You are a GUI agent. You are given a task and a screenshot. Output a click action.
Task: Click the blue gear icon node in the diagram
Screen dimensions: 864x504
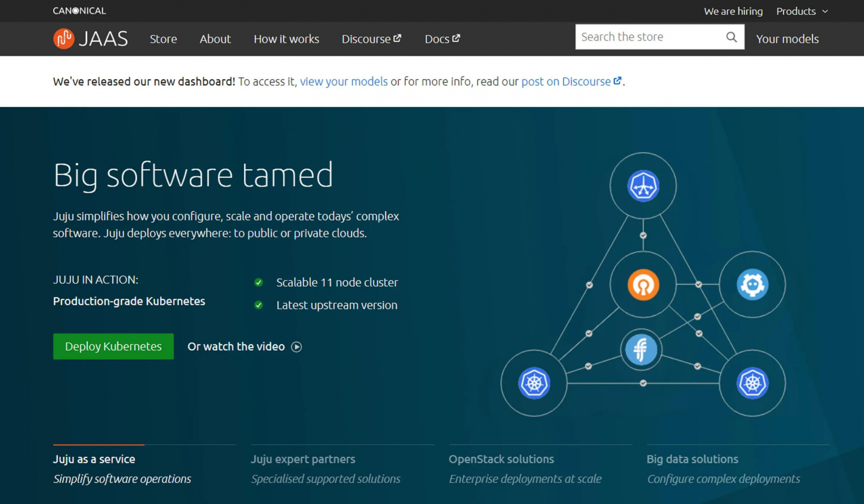[752, 284]
